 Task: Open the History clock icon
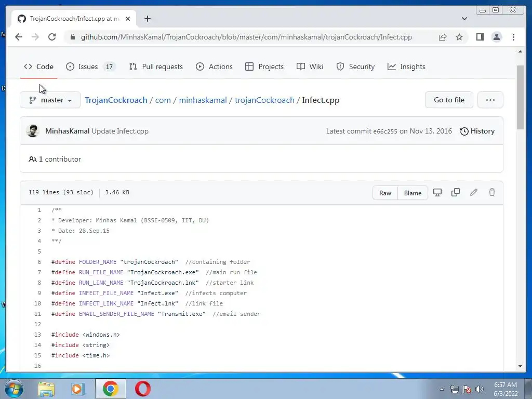click(x=464, y=131)
